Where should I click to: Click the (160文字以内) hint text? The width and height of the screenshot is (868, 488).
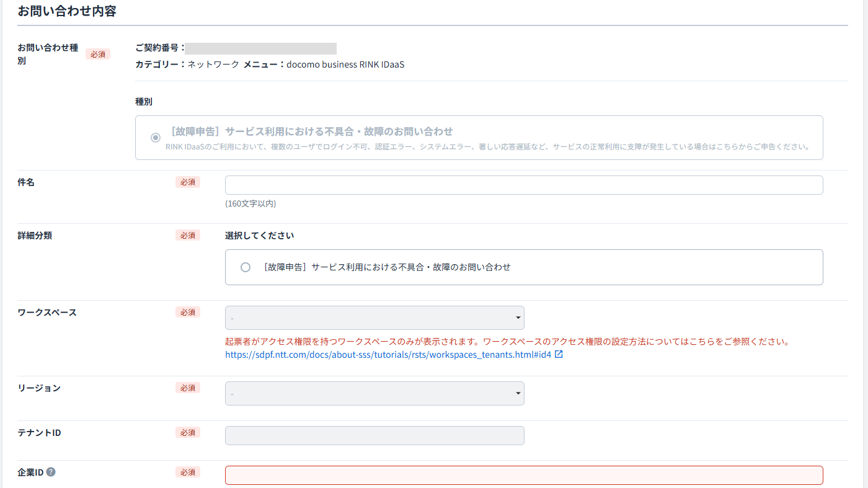pos(250,203)
